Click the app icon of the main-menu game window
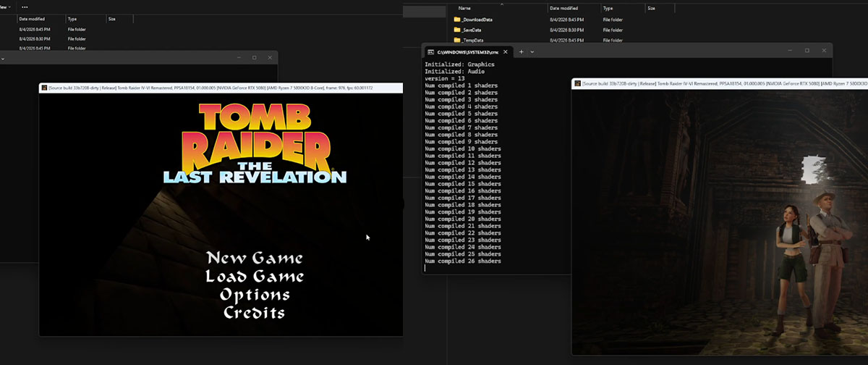 tap(45, 88)
